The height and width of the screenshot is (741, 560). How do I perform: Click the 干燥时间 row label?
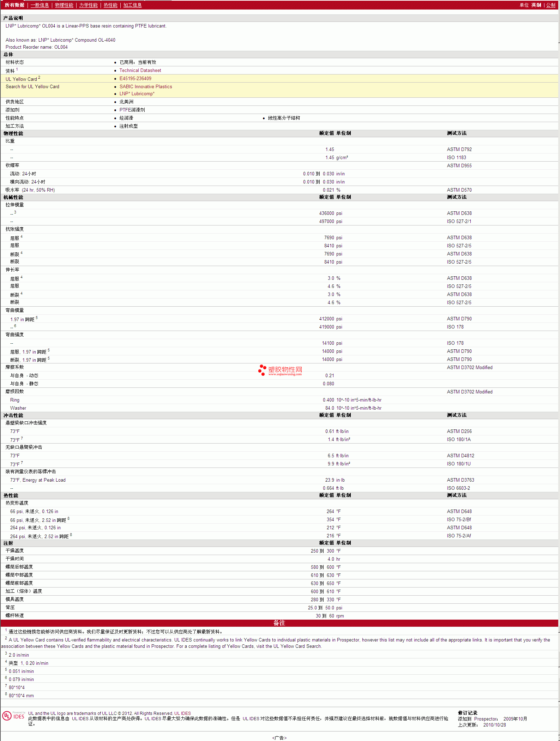tap(14, 559)
